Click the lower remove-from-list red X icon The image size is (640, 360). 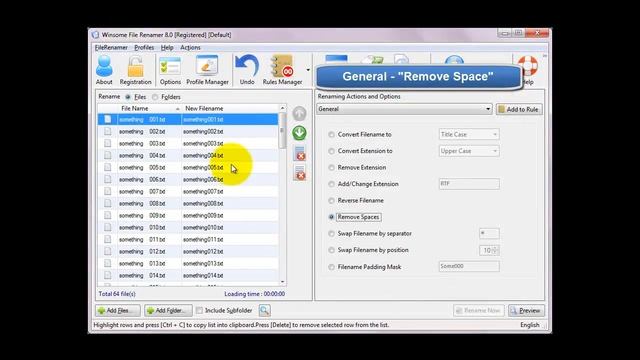(300, 173)
